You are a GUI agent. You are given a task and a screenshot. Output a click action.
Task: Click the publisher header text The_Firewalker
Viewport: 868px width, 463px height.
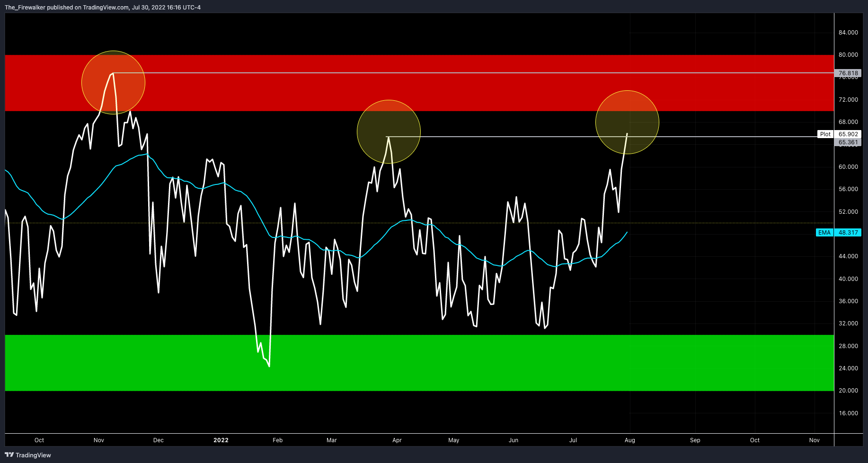[25, 8]
